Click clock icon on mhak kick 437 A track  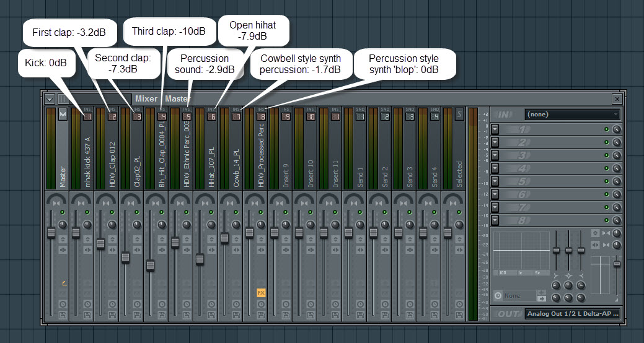tap(87, 304)
